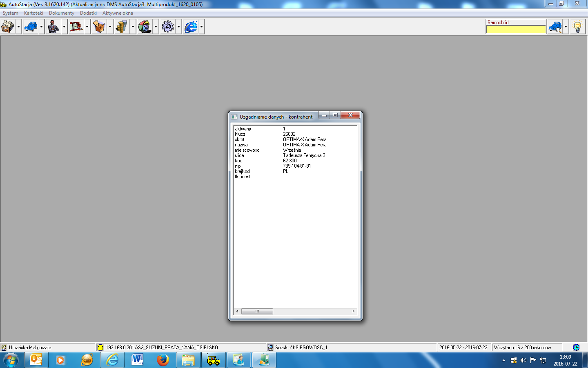Click horizontal scrollbar right arrow in dialog

coord(353,312)
